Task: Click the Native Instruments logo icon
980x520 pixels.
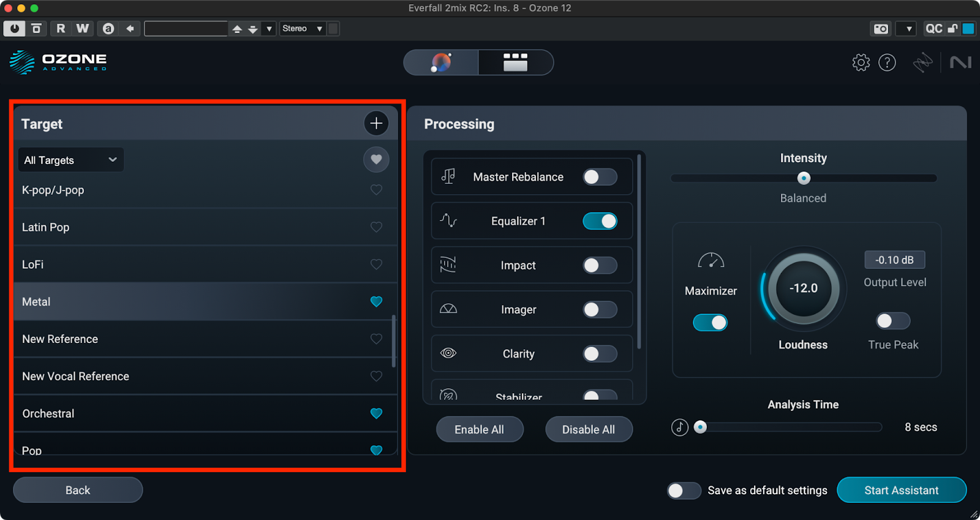Action: coord(960,62)
